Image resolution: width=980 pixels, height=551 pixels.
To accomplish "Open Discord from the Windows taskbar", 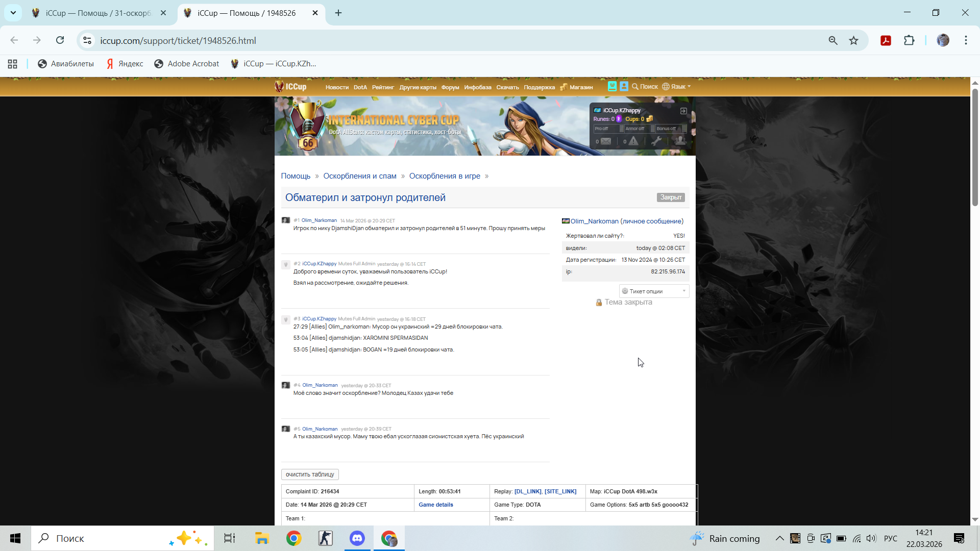I will coord(357,538).
